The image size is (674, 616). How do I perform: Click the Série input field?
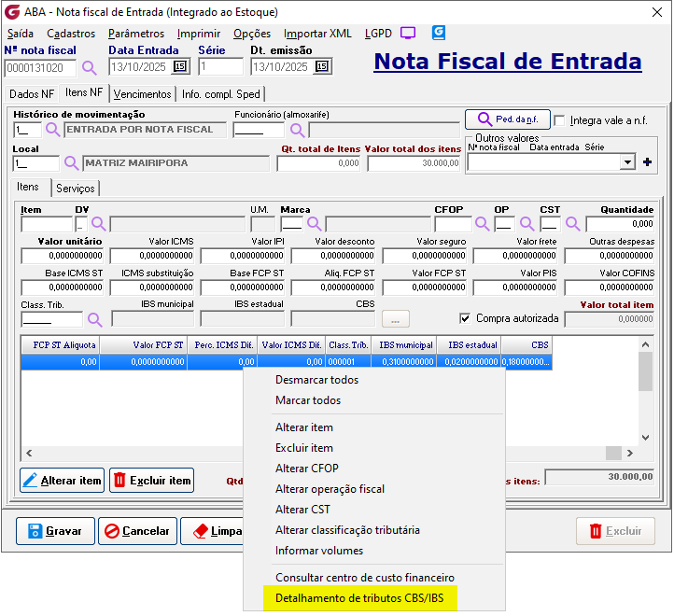point(221,67)
